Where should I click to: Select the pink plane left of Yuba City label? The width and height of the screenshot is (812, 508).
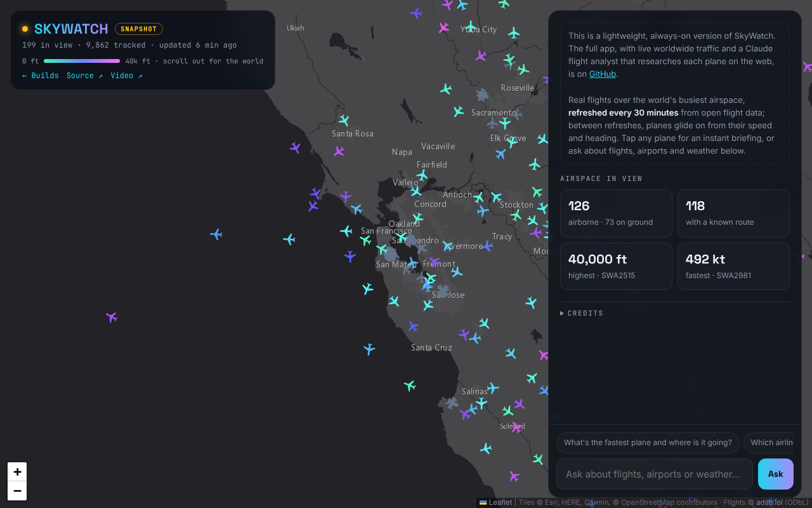[x=443, y=27]
